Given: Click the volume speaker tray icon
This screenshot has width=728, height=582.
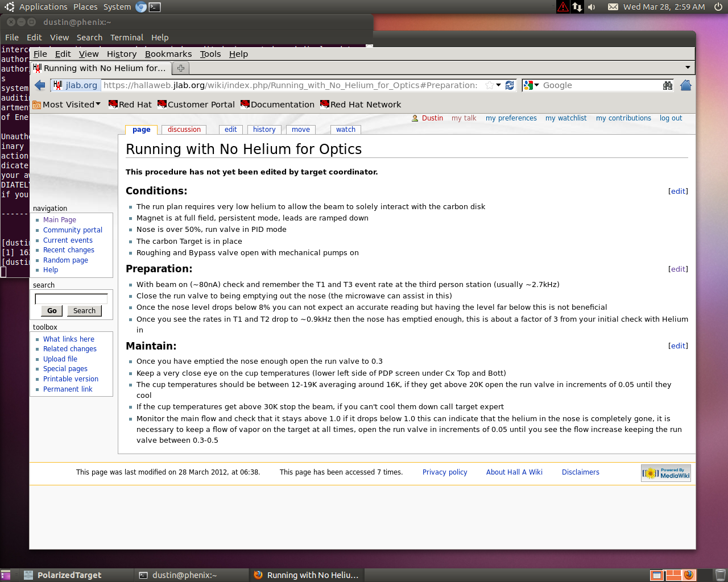Looking at the screenshot, I should [x=591, y=7].
